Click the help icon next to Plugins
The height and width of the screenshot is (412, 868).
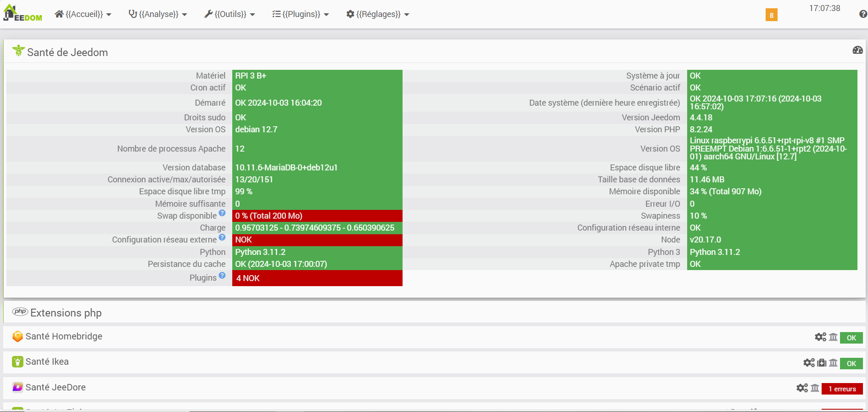222,275
